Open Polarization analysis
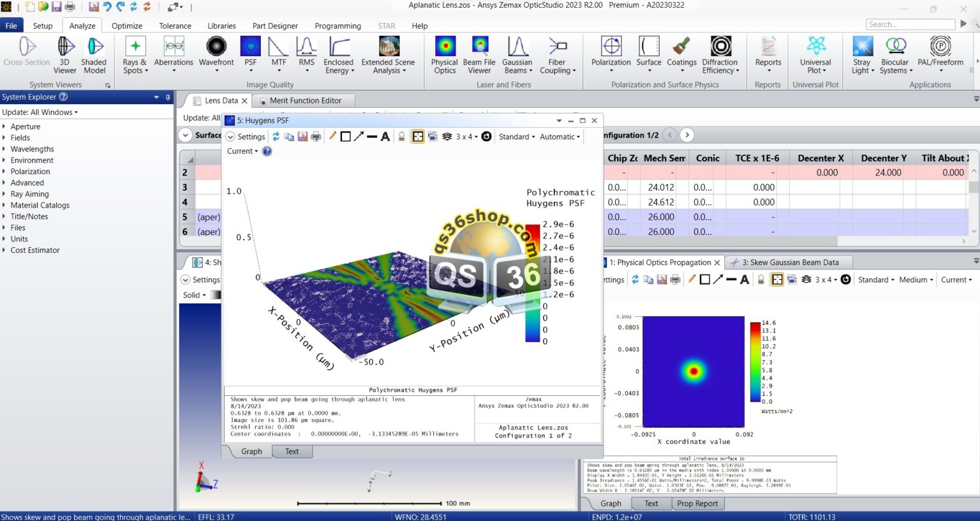 (x=611, y=55)
